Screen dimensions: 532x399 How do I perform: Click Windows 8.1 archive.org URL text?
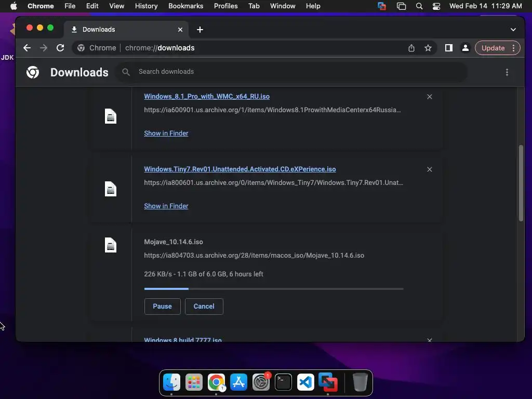point(272,110)
